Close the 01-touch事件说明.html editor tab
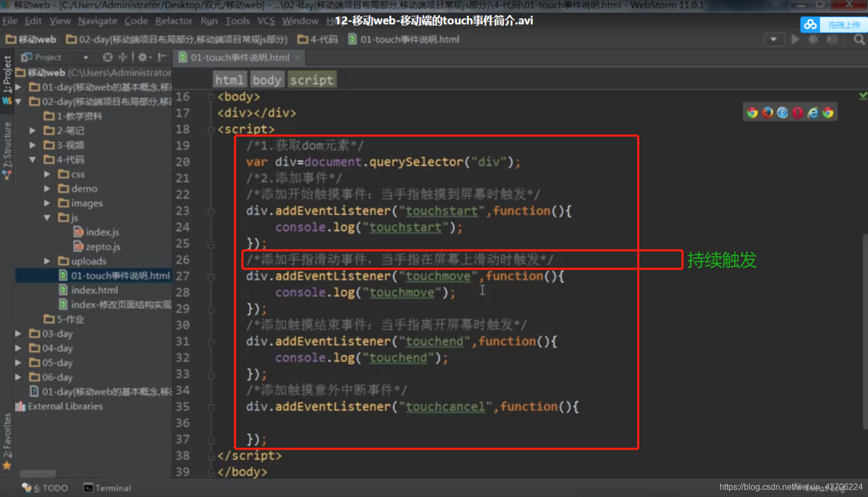 click(x=297, y=57)
